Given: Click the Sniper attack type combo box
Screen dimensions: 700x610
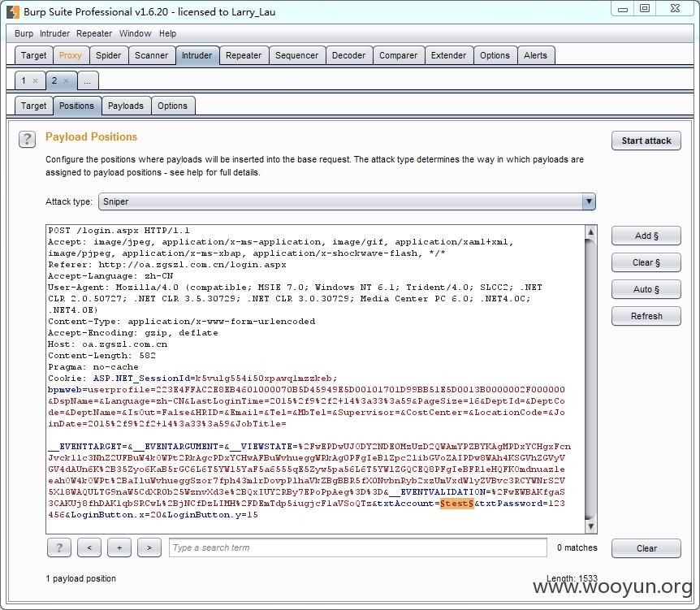Looking at the screenshot, I should 347,201.
